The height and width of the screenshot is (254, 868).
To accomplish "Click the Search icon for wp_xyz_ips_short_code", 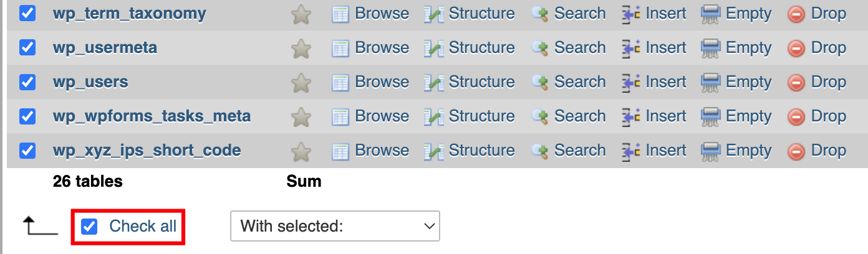I will [539, 151].
